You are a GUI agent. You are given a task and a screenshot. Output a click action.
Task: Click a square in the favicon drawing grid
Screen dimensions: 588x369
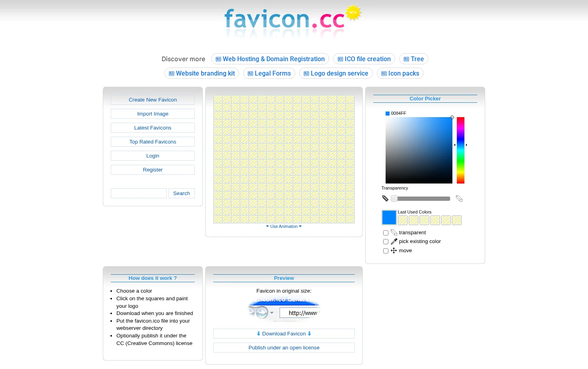tap(284, 159)
